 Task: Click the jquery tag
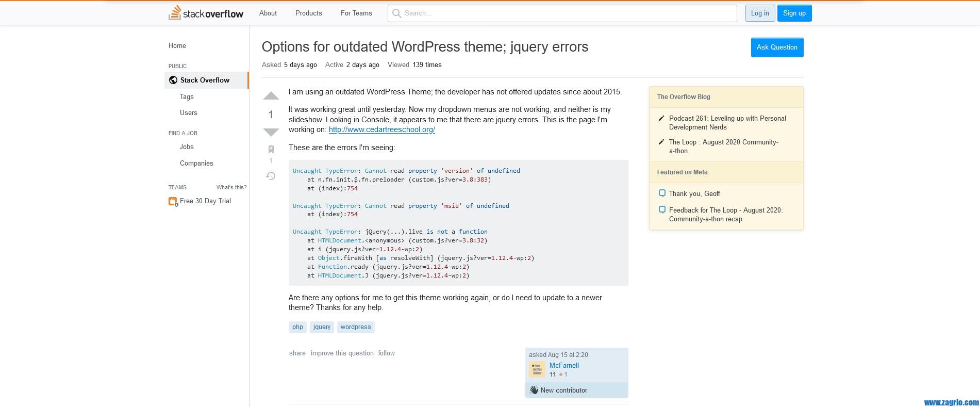(322, 327)
